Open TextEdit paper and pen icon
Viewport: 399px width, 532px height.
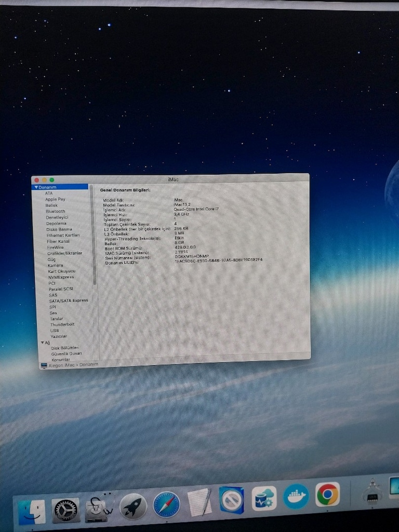(x=200, y=502)
